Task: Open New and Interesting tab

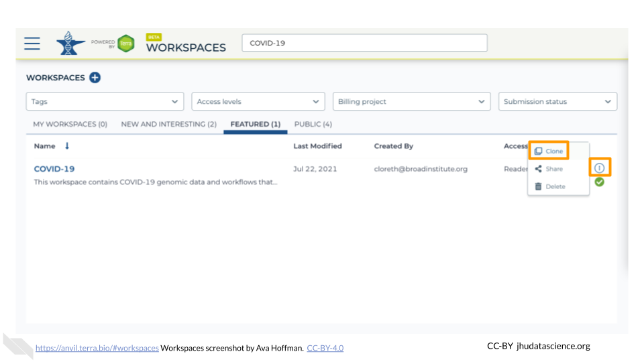Action: click(169, 124)
